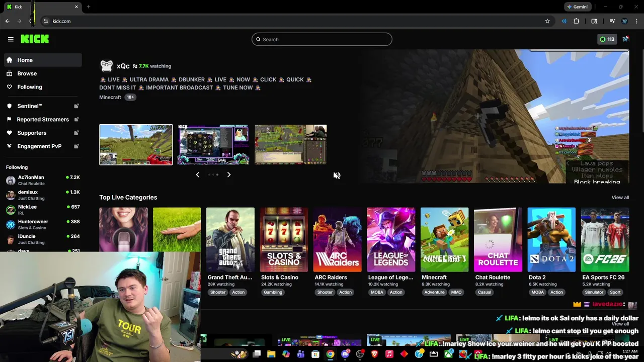Open Chrome media controls icon

point(612,21)
